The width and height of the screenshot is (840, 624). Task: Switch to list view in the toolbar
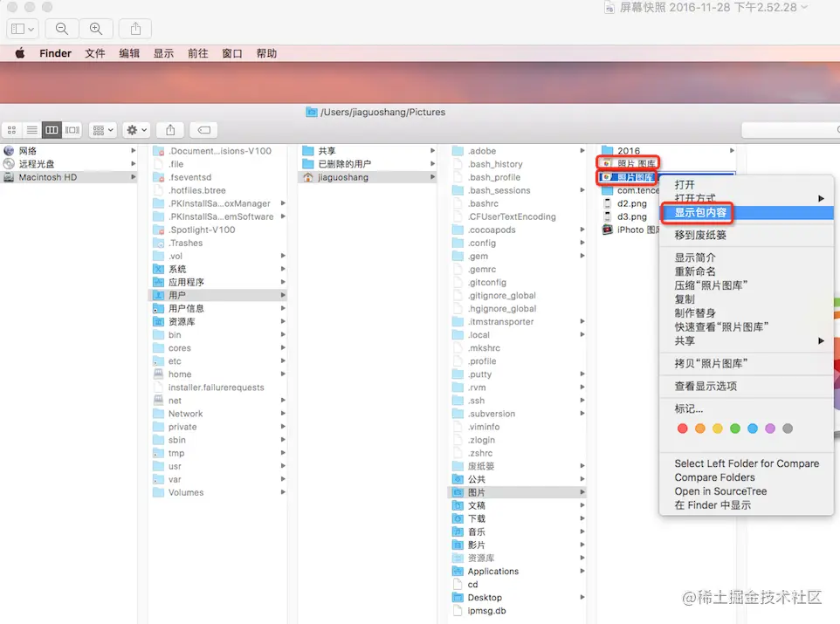tap(32, 129)
